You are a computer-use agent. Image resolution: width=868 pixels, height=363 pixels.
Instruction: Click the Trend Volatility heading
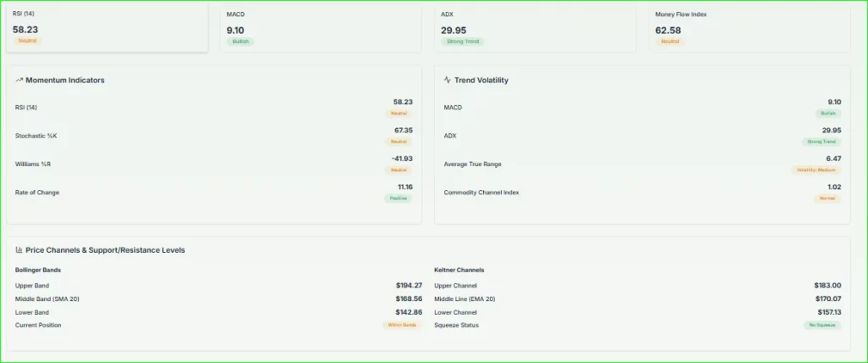[x=481, y=80]
